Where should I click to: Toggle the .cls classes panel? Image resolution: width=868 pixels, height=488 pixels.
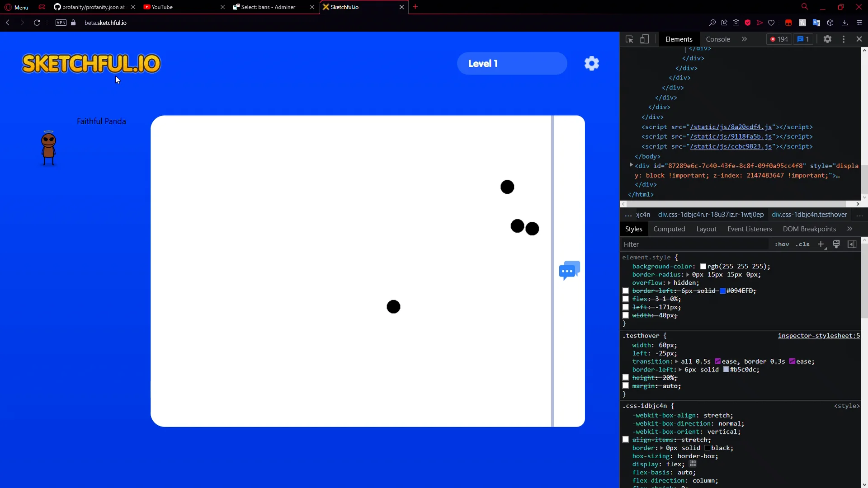click(x=802, y=244)
